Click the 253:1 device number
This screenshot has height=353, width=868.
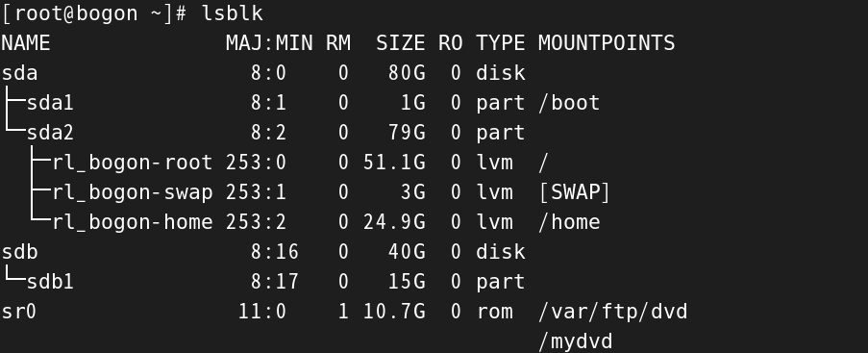point(257,192)
